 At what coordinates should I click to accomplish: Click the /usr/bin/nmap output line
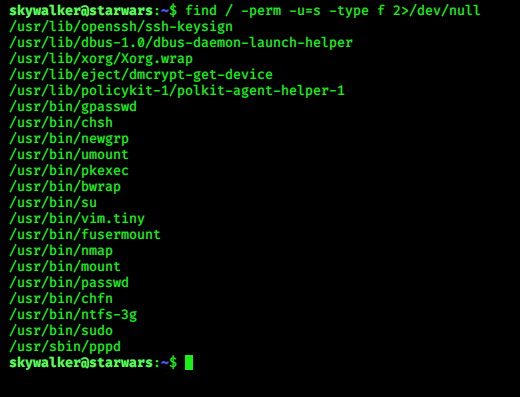click(61, 251)
